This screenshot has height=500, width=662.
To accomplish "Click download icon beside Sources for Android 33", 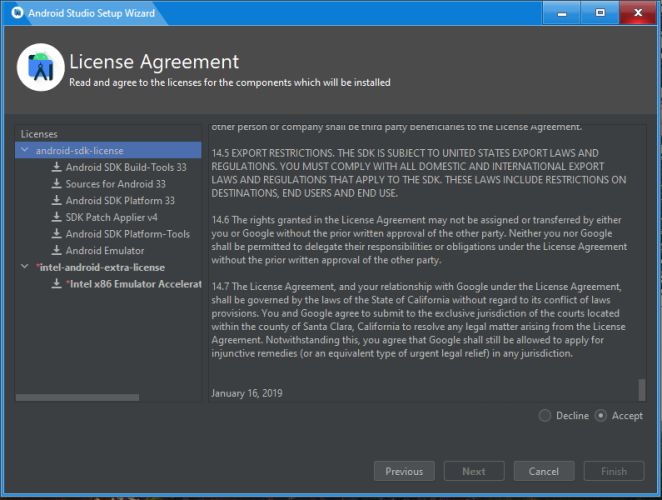I will 56,184.
